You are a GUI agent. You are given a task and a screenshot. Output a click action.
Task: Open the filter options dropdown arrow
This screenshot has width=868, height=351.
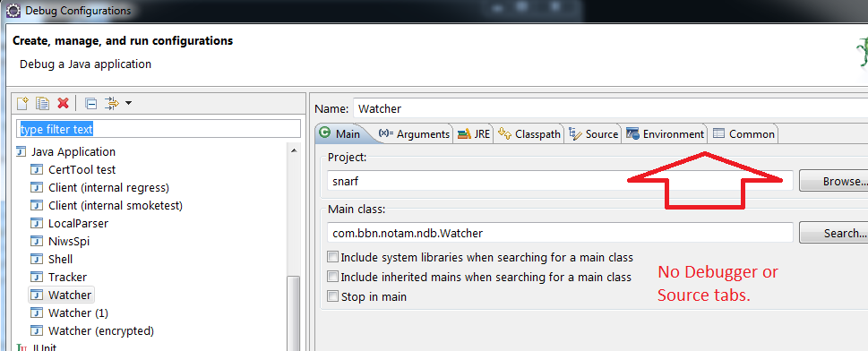point(128,103)
